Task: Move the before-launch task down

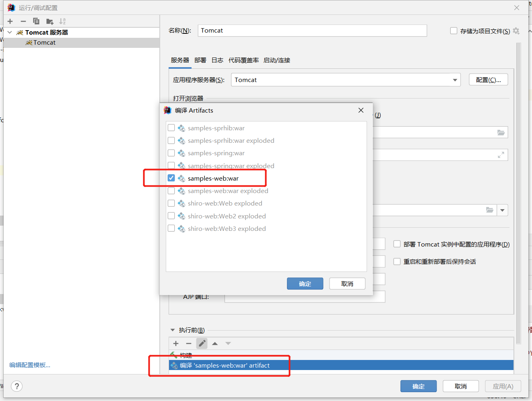Action: click(228, 343)
